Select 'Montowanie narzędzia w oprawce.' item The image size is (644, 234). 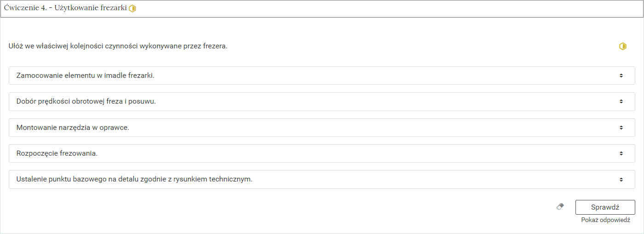click(73, 128)
